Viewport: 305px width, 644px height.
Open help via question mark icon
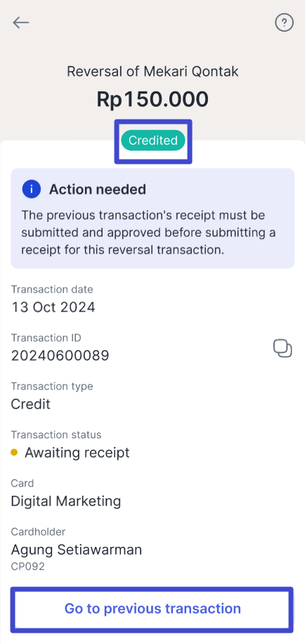pos(284,22)
